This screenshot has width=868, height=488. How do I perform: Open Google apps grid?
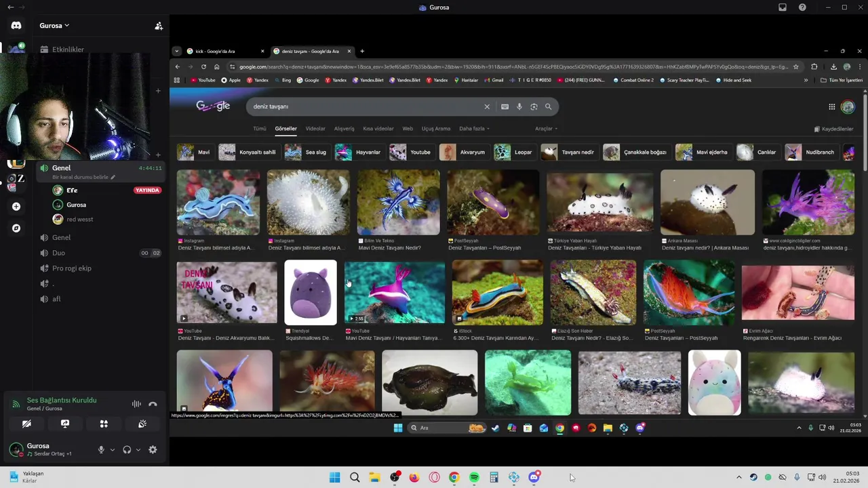point(831,106)
